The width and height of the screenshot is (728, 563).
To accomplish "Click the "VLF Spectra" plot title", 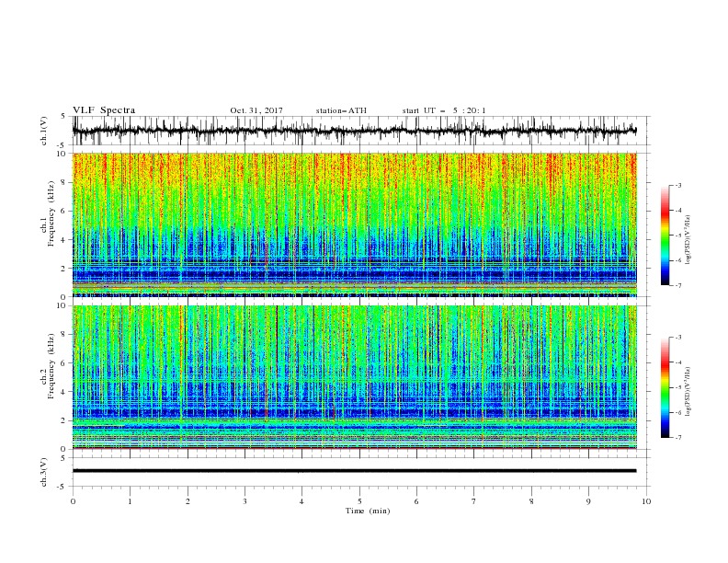I will click(104, 110).
